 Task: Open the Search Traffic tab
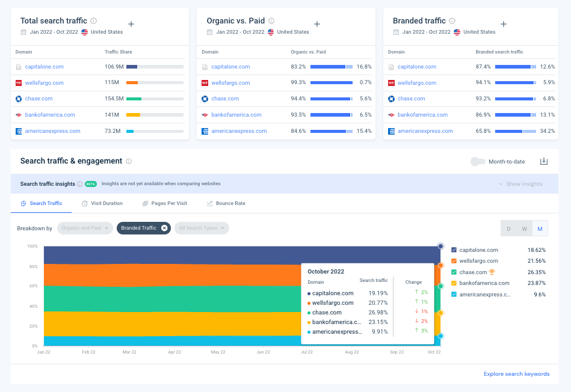[41, 203]
